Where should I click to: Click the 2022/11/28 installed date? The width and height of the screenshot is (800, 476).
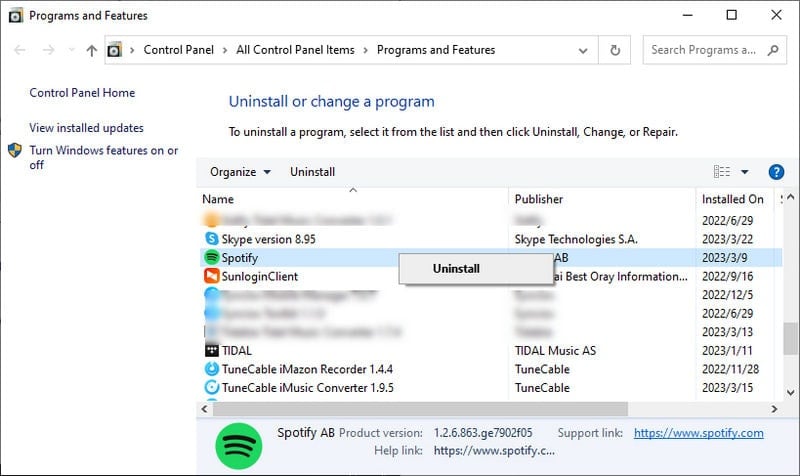(x=730, y=369)
